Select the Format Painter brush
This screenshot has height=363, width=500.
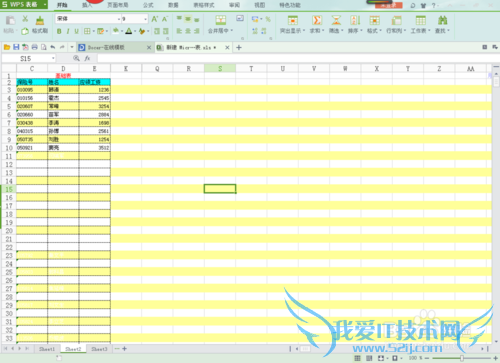(x=40, y=20)
